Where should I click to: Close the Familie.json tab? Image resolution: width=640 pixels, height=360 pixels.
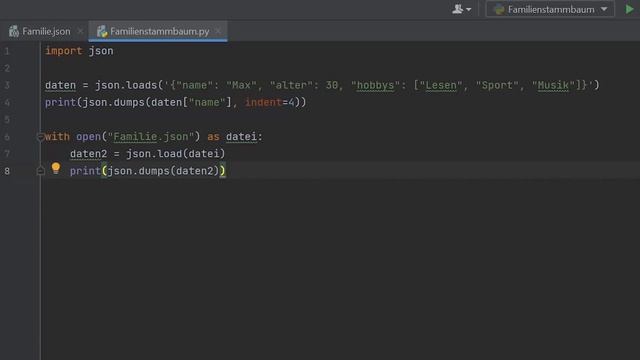80,31
